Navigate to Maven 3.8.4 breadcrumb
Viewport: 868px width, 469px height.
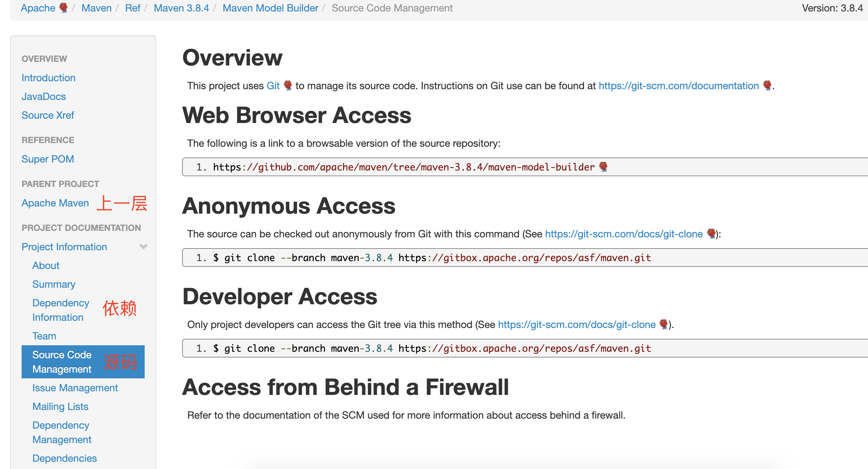(181, 8)
